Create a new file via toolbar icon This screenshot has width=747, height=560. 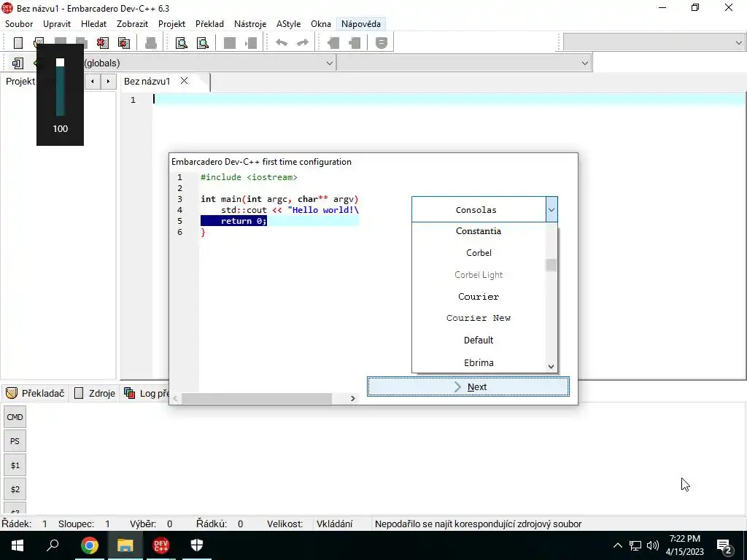point(18,43)
